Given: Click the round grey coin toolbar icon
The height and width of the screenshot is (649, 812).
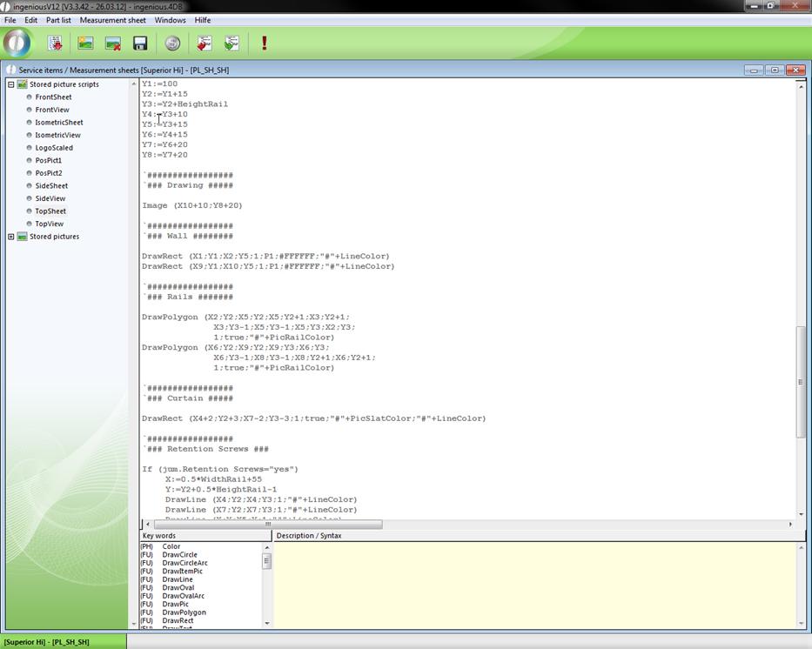Looking at the screenshot, I should (x=172, y=43).
